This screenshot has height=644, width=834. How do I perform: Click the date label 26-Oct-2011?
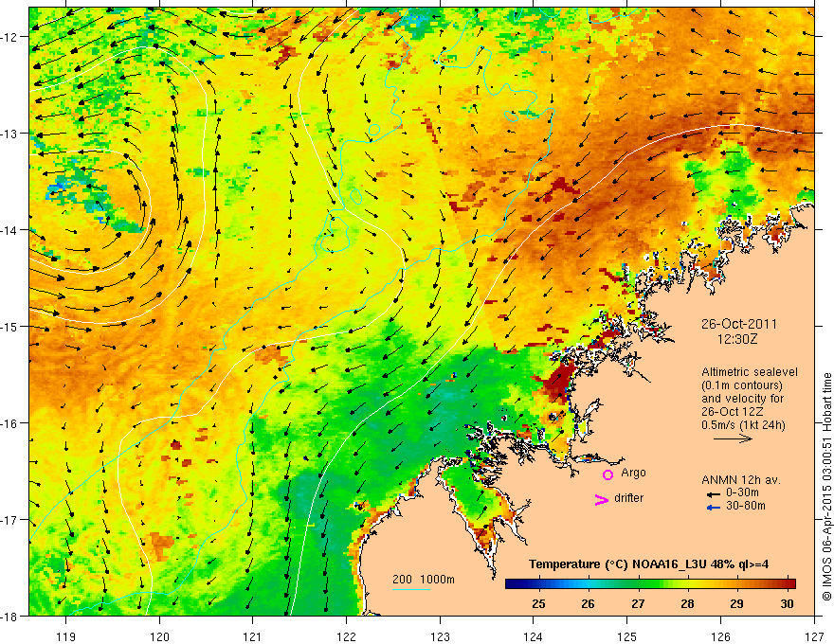click(739, 324)
